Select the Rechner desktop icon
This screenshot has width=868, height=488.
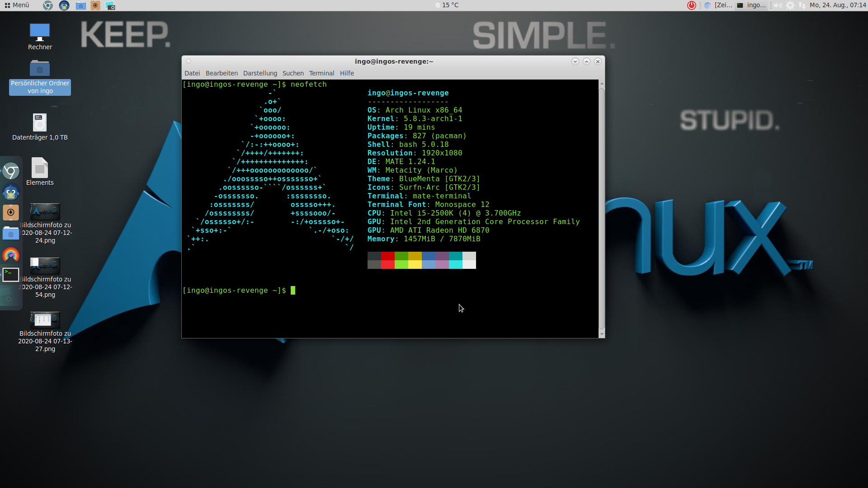tap(40, 37)
